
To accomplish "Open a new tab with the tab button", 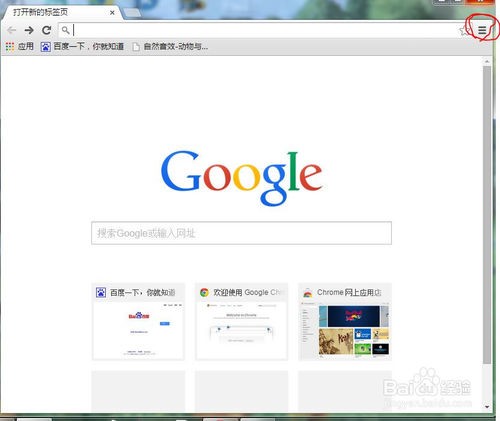I will coord(132,13).
